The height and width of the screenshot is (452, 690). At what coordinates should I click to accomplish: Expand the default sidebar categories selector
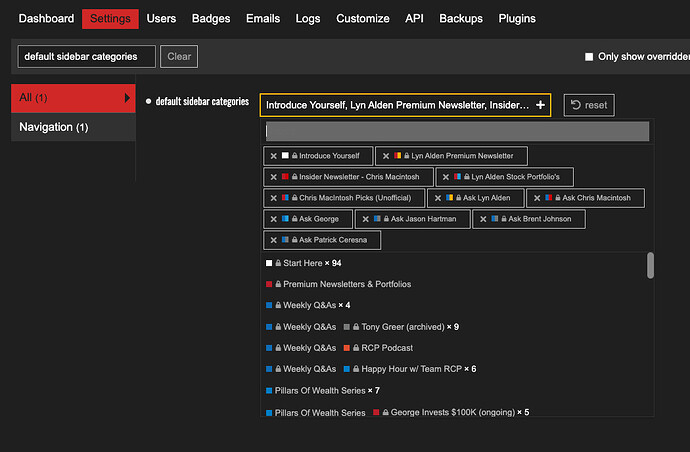pos(405,105)
